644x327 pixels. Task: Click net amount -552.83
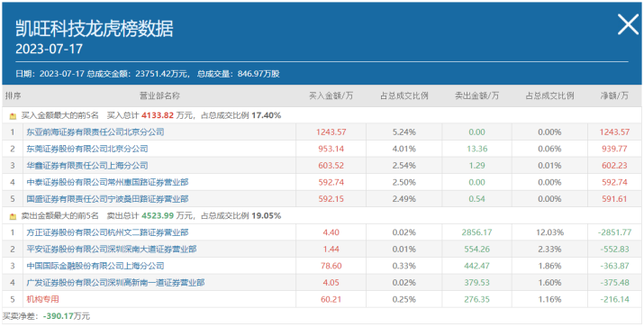[614, 249]
